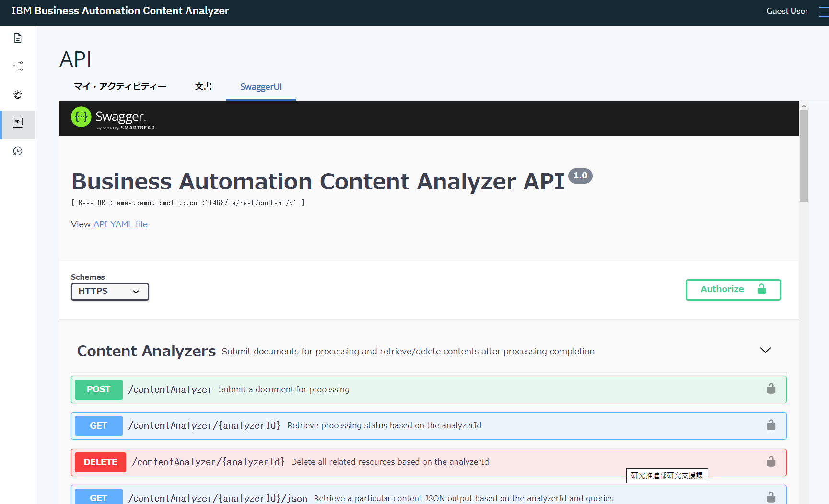The width and height of the screenshot is (829, 504).
Task: Select the API sidebar icon
Action: click(17, 122)
